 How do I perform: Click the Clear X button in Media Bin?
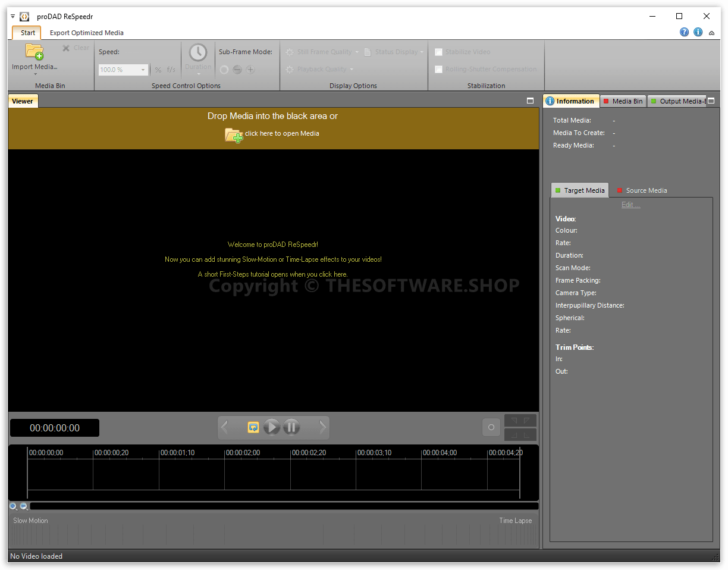click(x=76, y=48)
